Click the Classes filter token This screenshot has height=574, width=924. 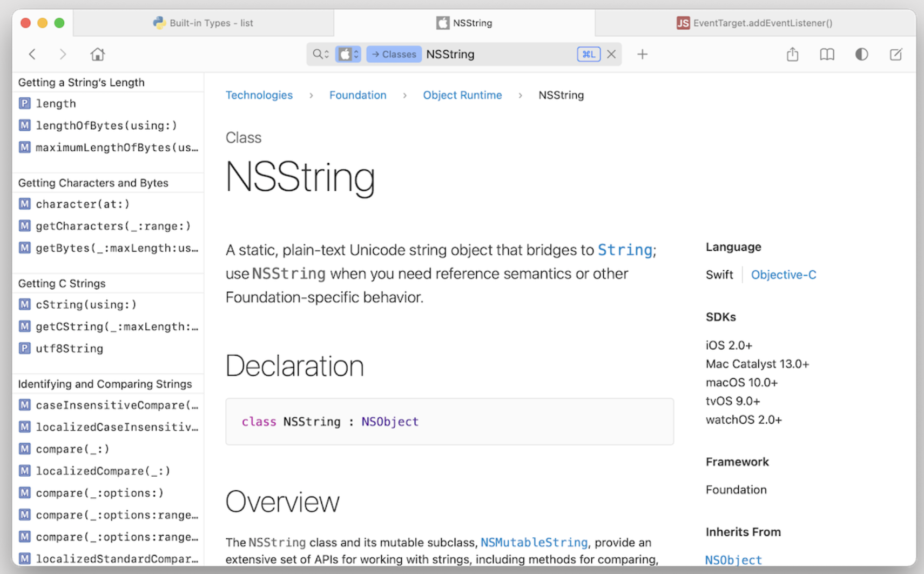pyautogui.click(x=394, y=54)
